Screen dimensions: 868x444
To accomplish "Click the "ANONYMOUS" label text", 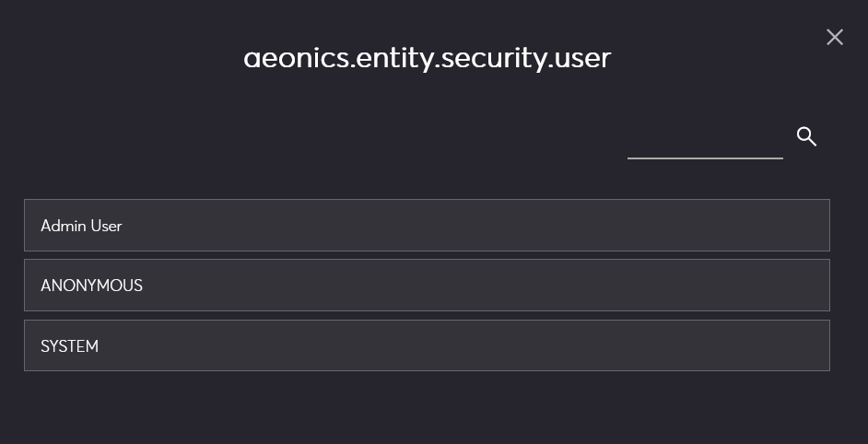I will [x=91, y=286].
